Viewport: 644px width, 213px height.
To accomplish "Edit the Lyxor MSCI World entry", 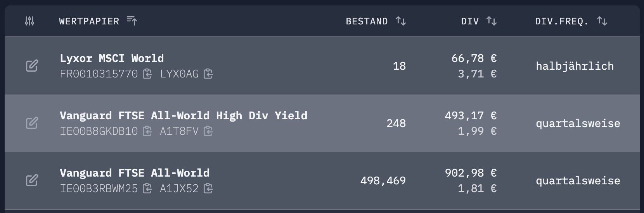I will [32, 66].
